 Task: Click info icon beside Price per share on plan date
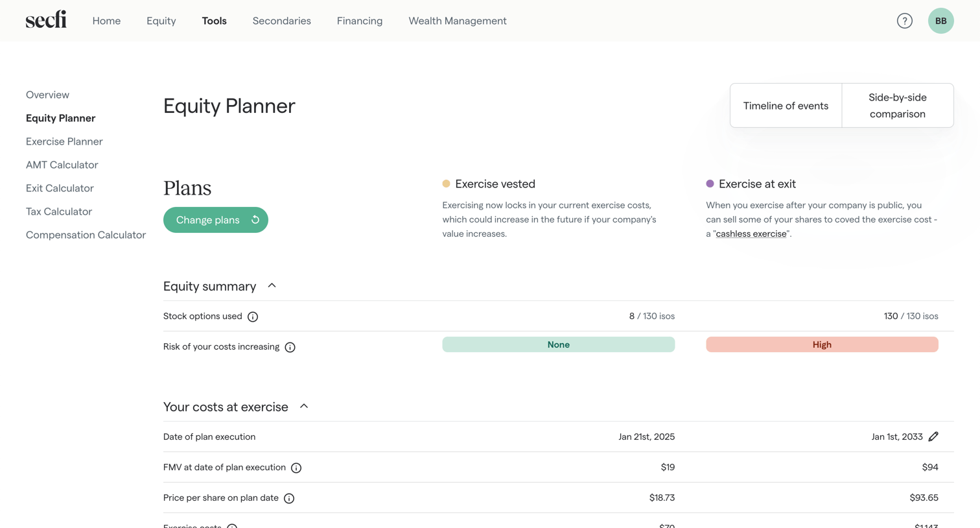[x=289, y=498]
